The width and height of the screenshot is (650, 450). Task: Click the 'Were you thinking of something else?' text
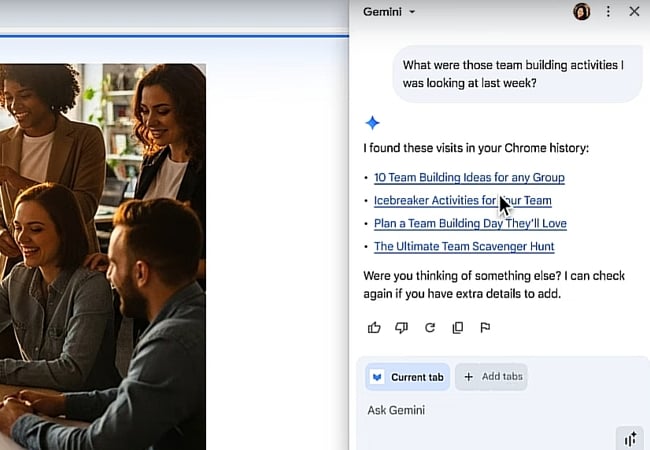[x=494, y=285]
